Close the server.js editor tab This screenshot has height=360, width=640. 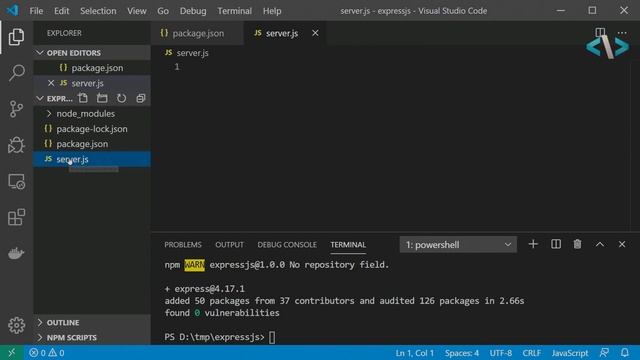point(315,33)
